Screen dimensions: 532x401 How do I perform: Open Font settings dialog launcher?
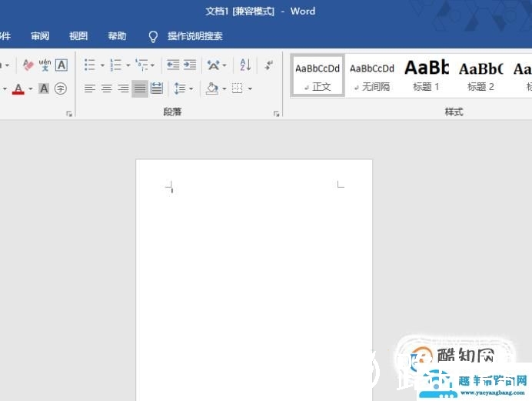pyautogui.click(x=69, y=114)
